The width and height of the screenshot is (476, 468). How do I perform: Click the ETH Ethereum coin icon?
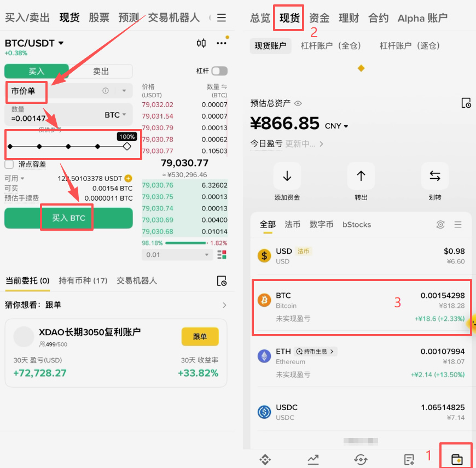tap(264, 356)
